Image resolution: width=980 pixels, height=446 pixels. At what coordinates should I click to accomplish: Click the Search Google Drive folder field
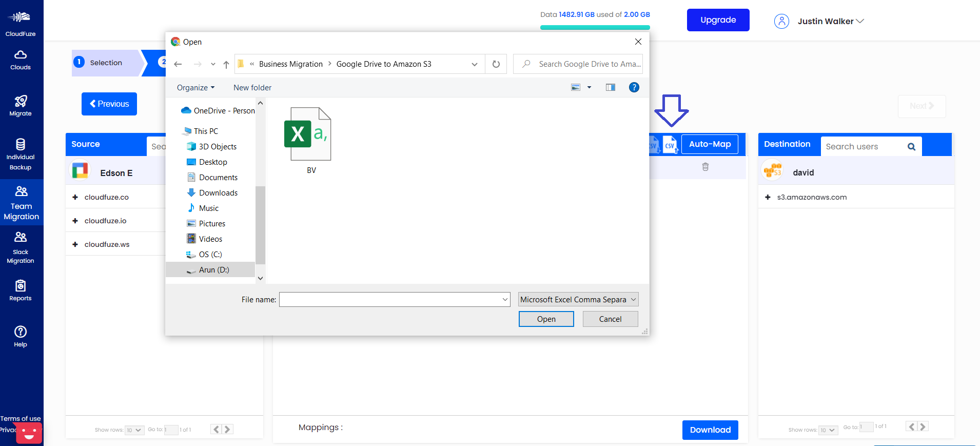click(x=578, y=64)
